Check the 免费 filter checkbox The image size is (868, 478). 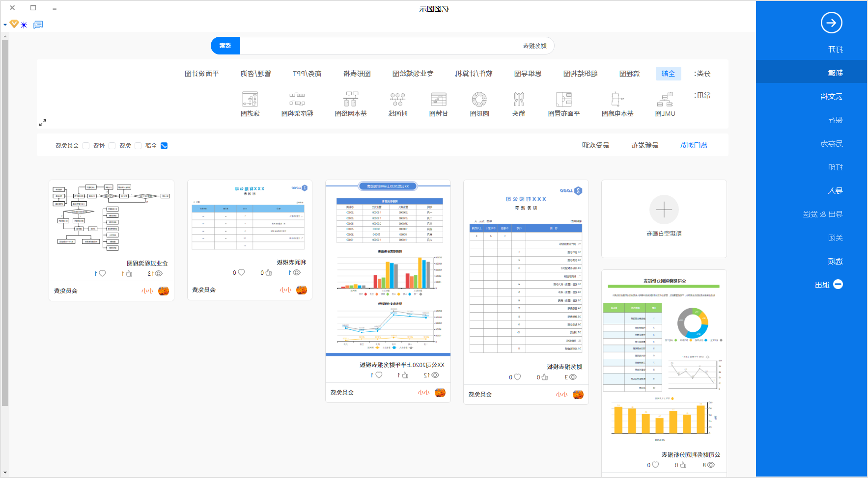coord(138,146)
